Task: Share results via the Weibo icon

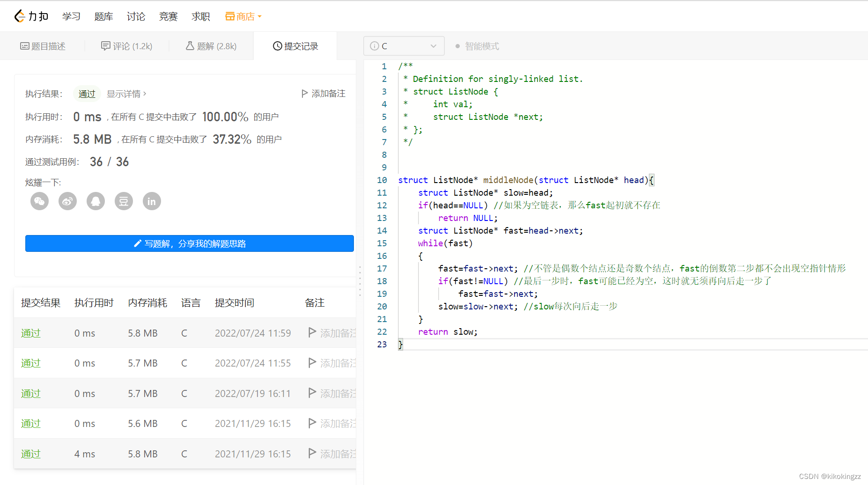Action: (67, 201)
